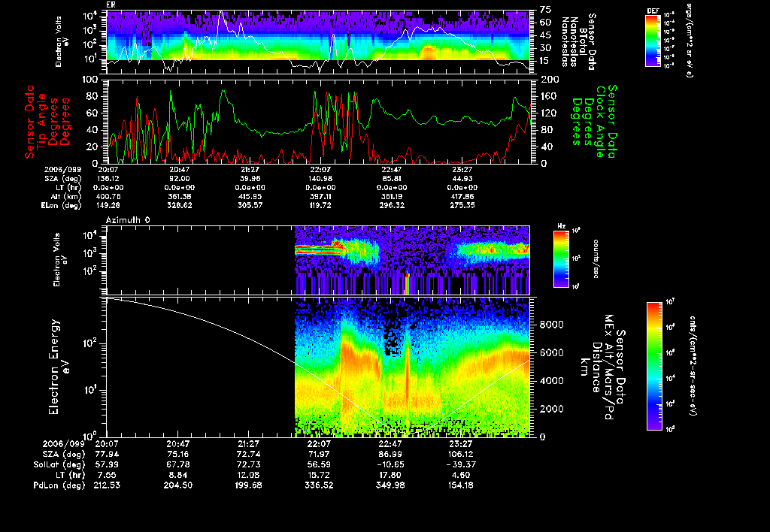Click the Hz counts/sec color scale bar
The height and width of the screenshot is (532, 770).
pos(561,258)
